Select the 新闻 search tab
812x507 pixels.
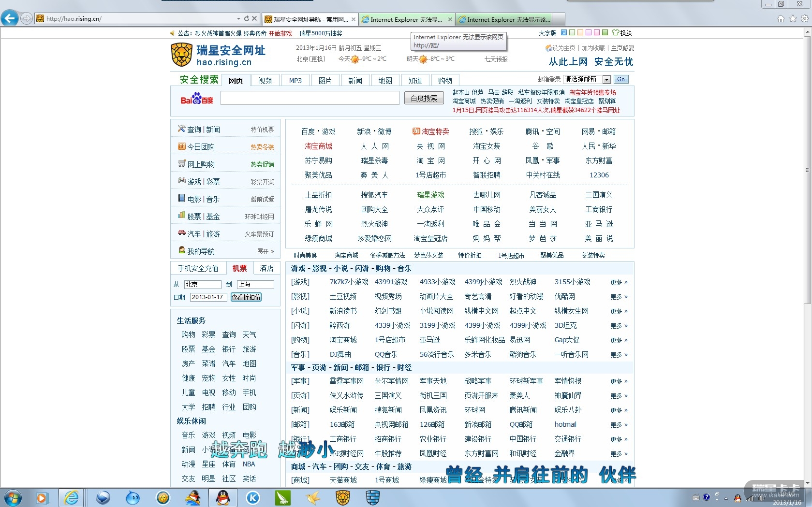tap(355, 81)
